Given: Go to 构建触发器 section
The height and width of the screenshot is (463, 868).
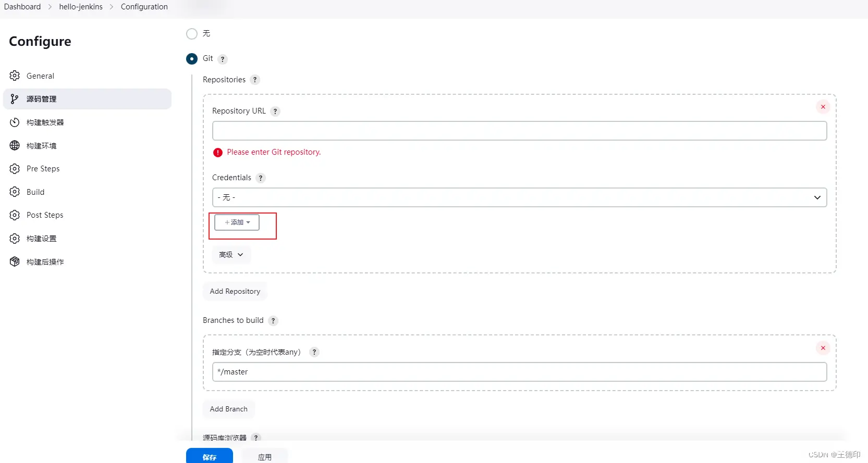Looking at the screenshot, I should (87, 122).
